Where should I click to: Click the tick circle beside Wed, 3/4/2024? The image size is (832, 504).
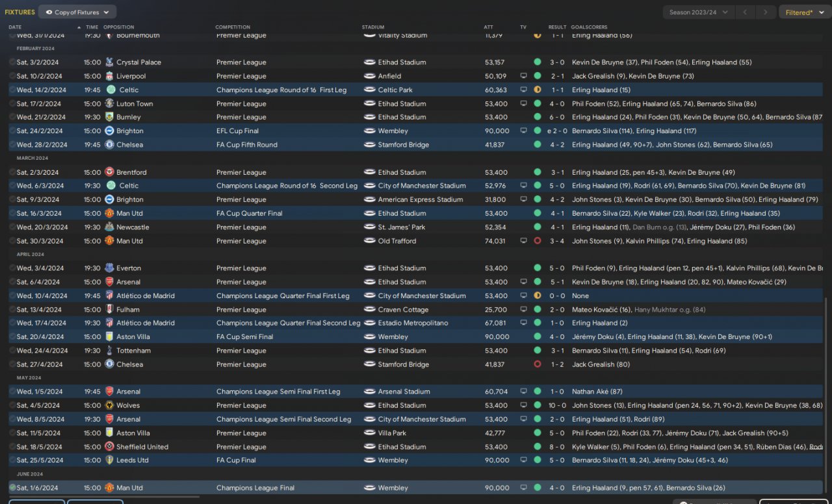[12, 268]
